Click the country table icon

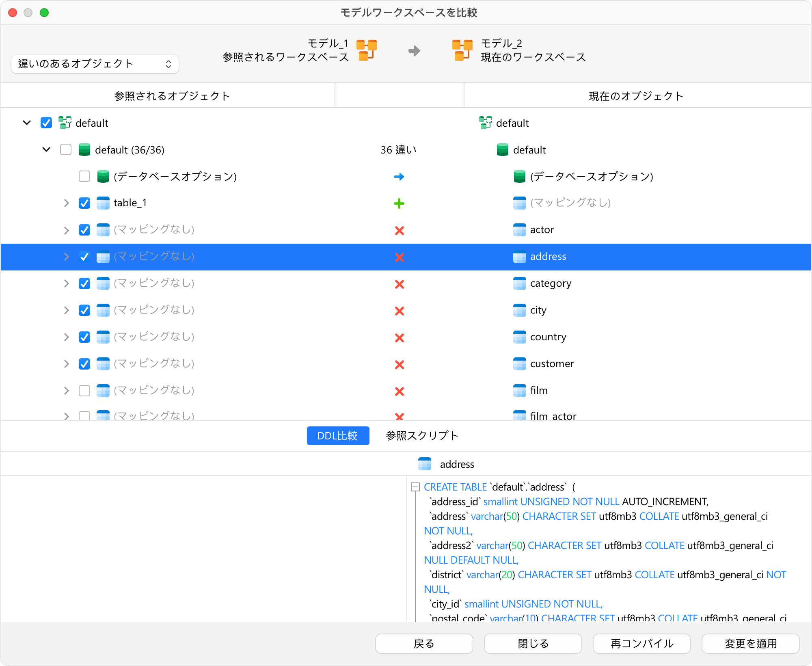(x=520, y=337)
